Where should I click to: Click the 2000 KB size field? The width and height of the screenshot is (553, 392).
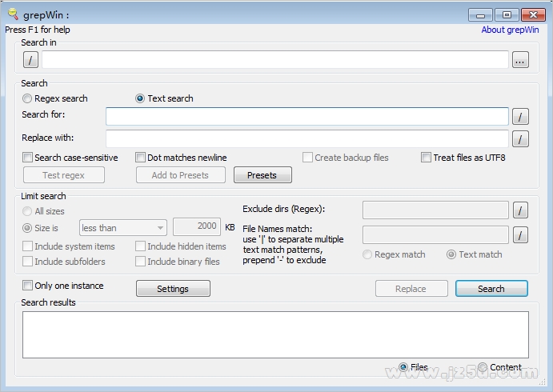[197, 226]
